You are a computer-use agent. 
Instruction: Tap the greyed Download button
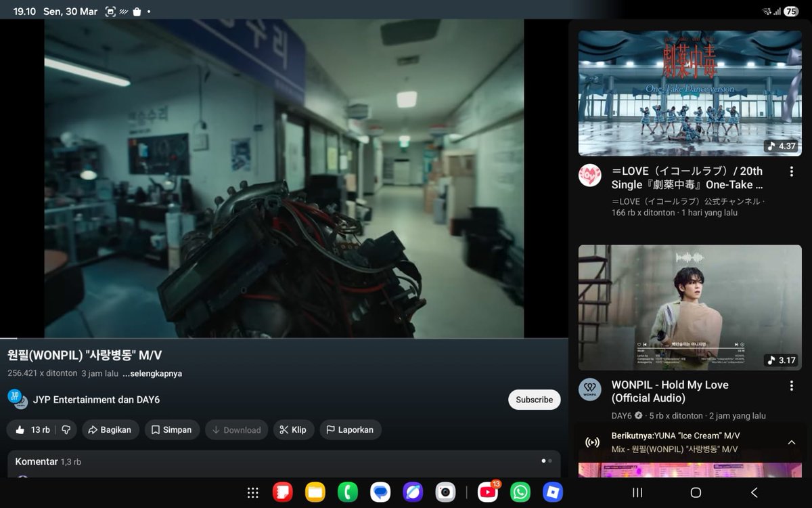237,429
